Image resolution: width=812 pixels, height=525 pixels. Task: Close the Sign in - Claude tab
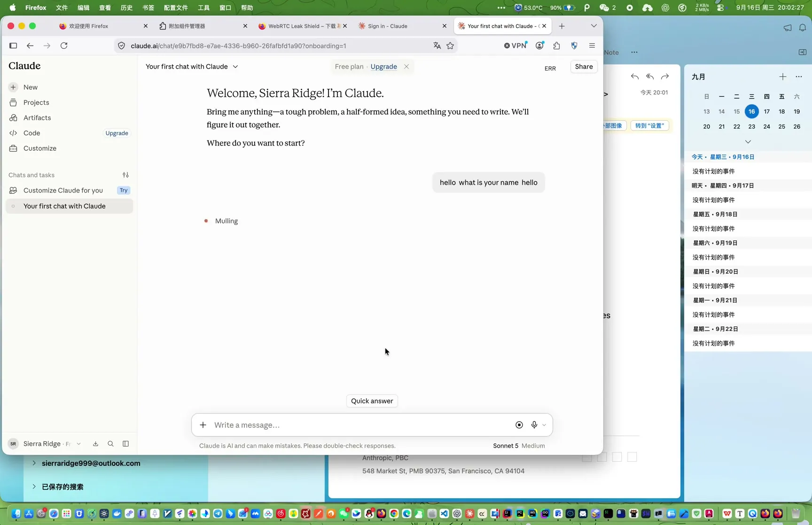coord(445,26)
